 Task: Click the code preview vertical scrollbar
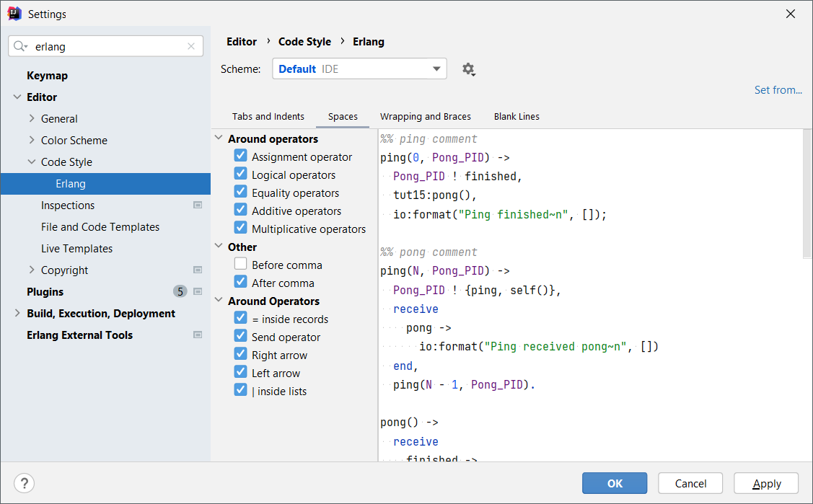(807, 193)
